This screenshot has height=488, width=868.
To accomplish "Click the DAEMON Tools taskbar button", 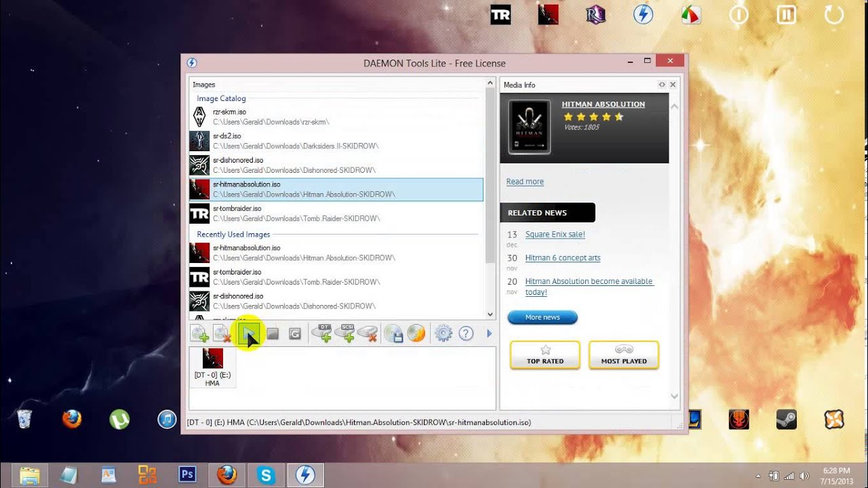I will tap(305, 475).
